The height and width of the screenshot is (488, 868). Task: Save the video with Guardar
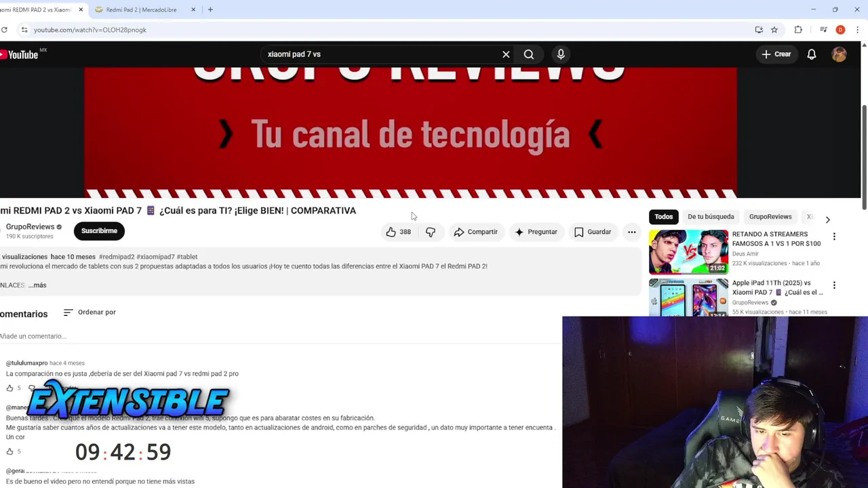click(x=593, y=232)
